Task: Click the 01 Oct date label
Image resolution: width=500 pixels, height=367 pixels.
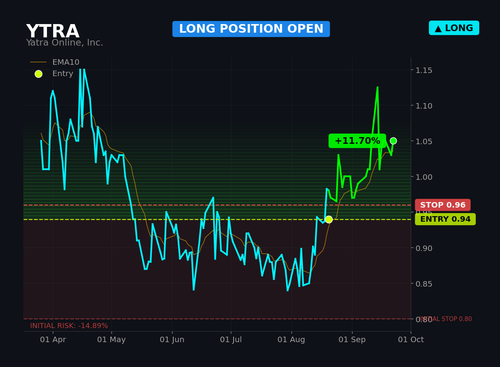Action: pyautogui.click(x=411, y=340)
